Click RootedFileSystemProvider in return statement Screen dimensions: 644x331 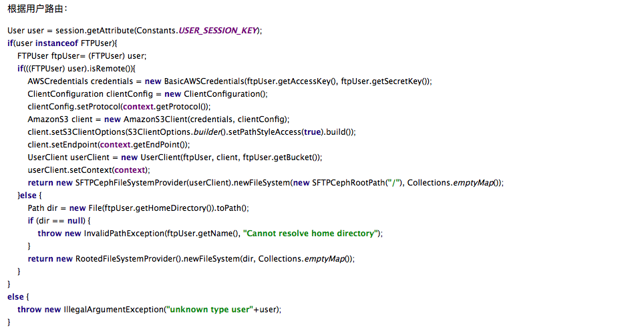point(126,259)
